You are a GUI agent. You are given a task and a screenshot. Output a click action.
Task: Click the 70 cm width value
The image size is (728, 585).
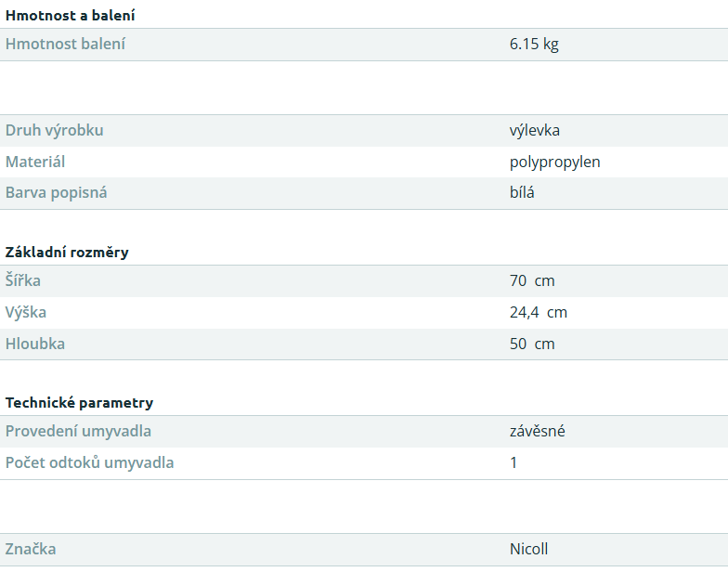532,280
